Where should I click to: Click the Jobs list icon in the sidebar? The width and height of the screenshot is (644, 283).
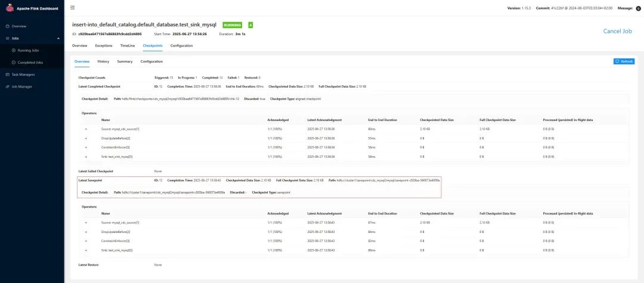pos(7,38)
